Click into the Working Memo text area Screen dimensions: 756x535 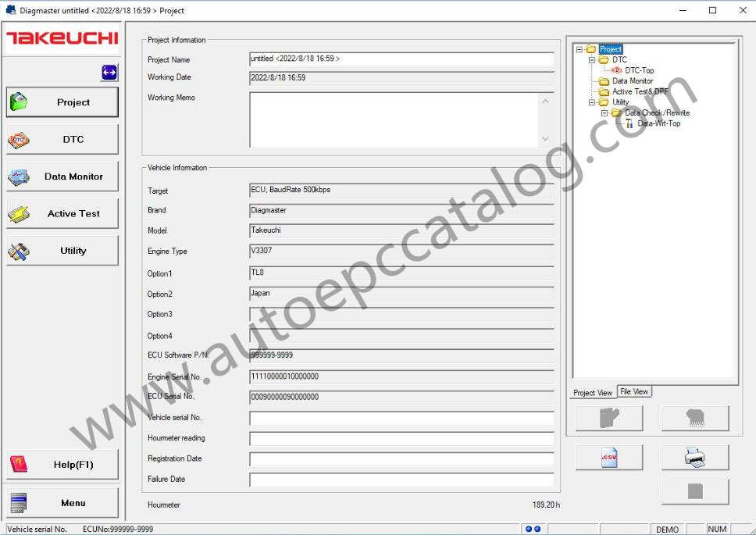[393, 120]
